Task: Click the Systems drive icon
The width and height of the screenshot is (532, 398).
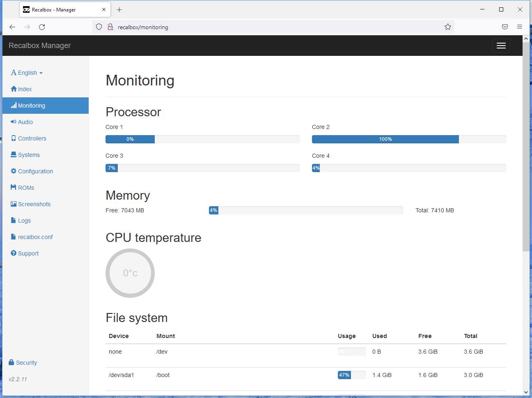Action: click(14, 155)
